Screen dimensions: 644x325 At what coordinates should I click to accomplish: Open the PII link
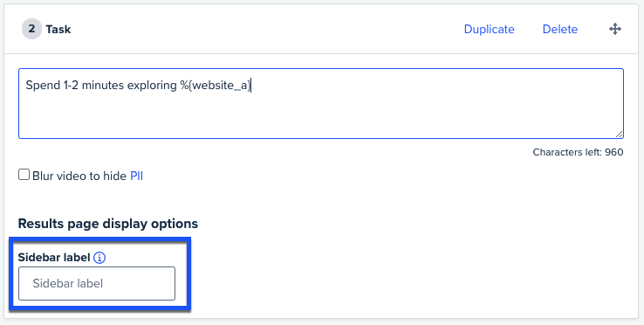click(136, 176)
